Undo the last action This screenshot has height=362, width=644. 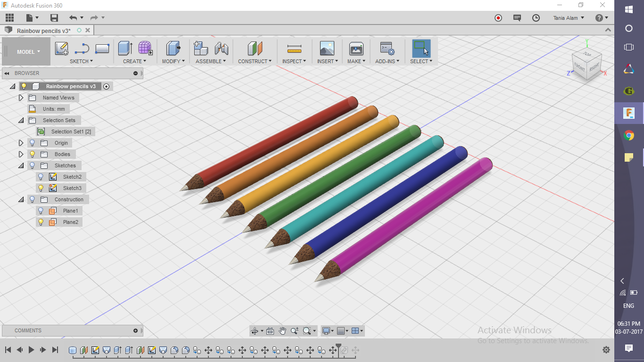[x=73, y=18]
